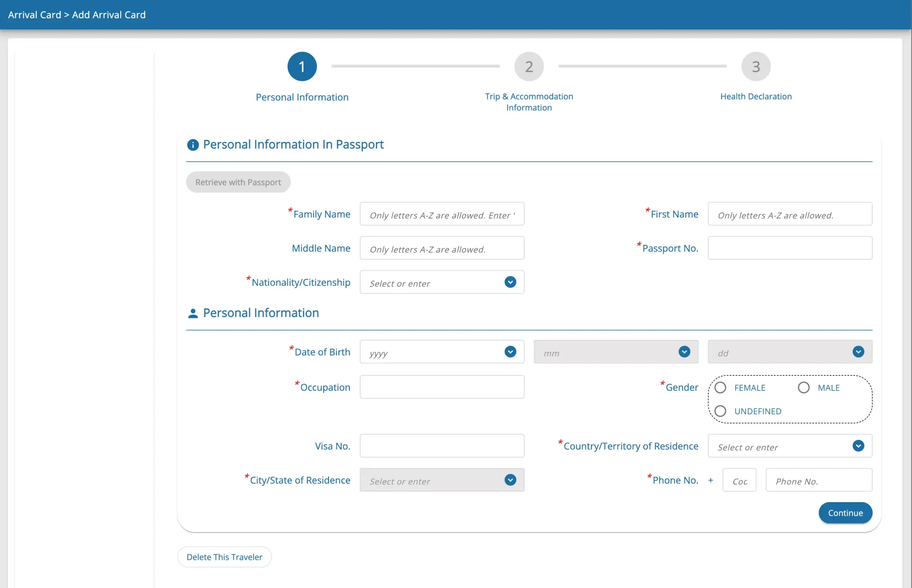Click the Continue button
Image resolution: width=912 pixels, height=588 pixels.
click(845, 513)
